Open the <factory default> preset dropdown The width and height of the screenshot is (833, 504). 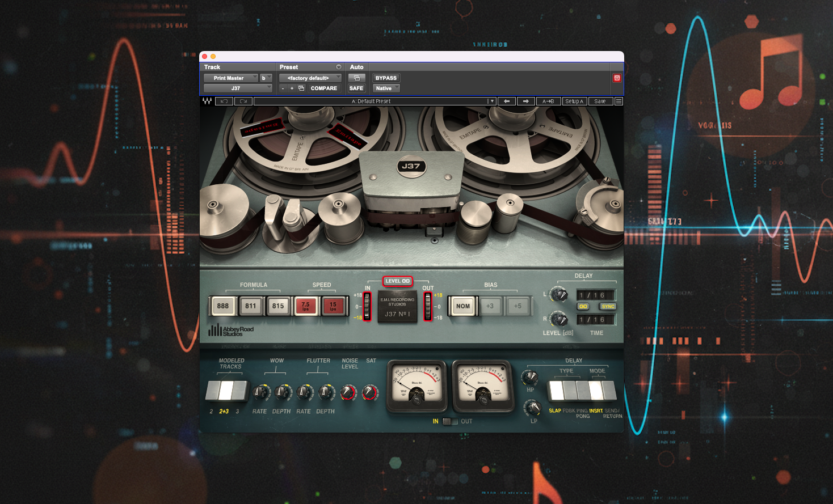coord(309,78)
